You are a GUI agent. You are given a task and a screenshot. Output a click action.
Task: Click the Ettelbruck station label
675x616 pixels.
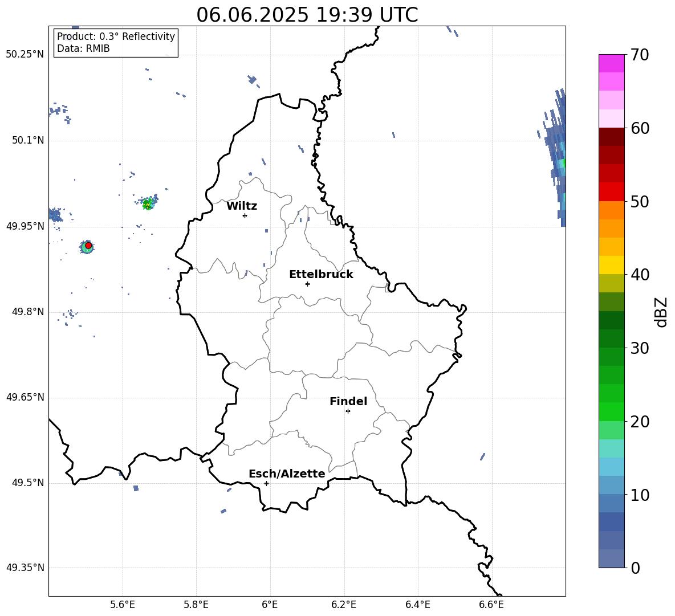click(321, 275)
